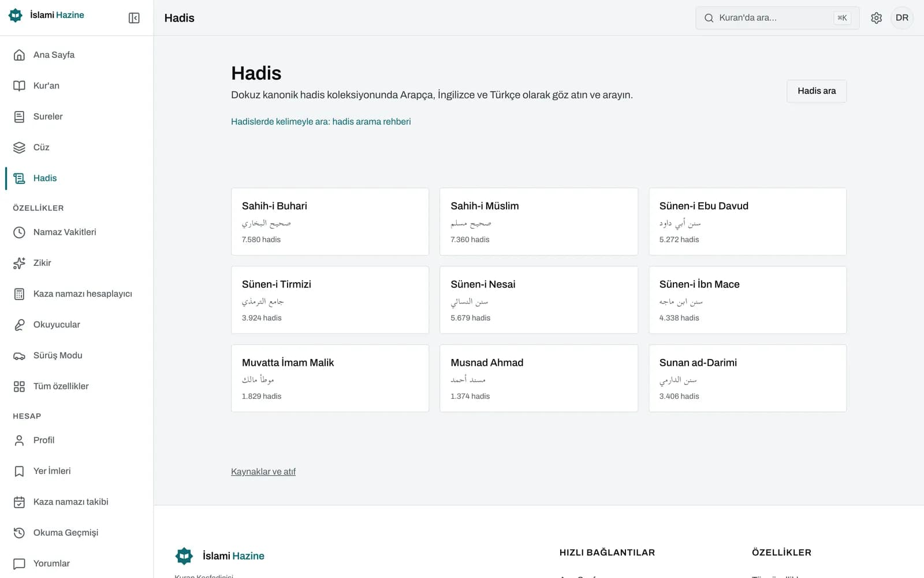Click the Zikir sparkles icon

pos(19,263)
